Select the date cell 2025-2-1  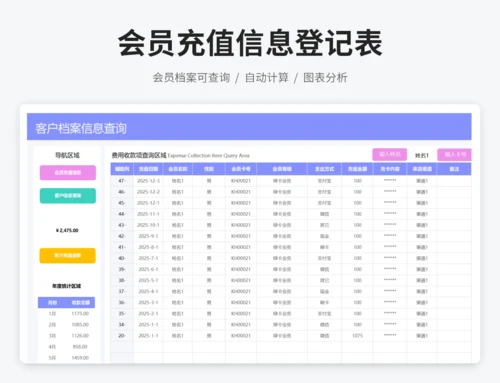coord(148,313)
